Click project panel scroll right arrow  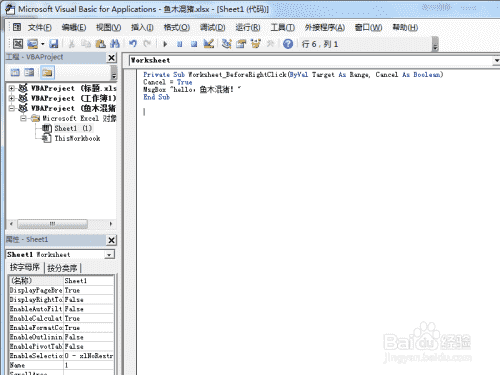pos(111,224)
